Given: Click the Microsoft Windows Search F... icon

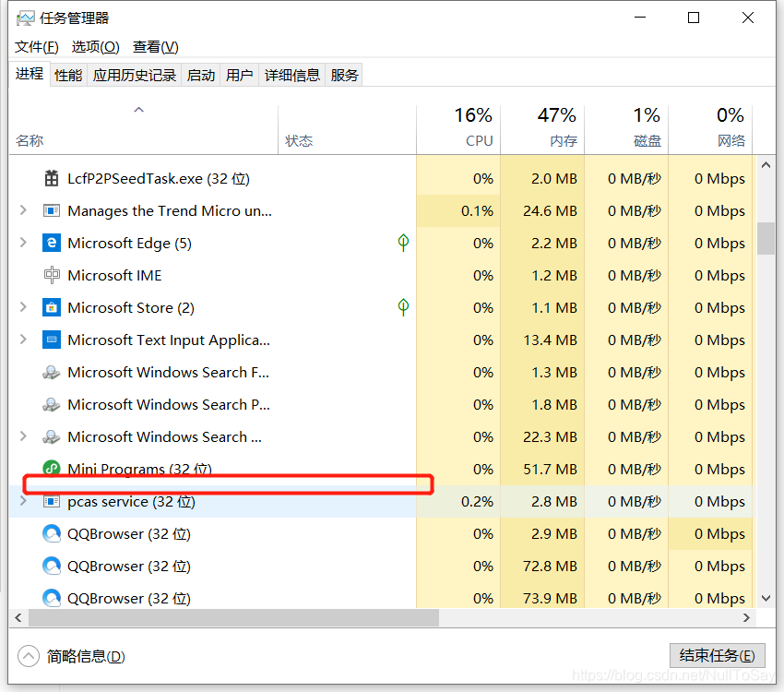Looking at the screenshot, I should click(52, 372).
